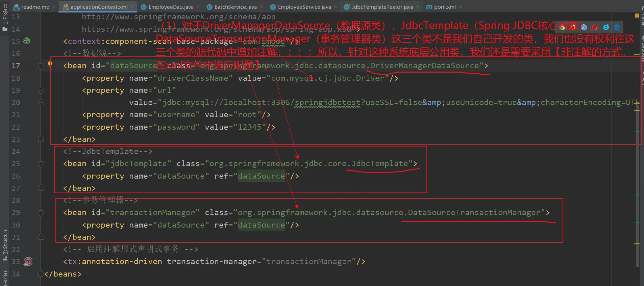The image size is (644, 286).
Task: Click the password value "12345"
Action: (250, 127)
